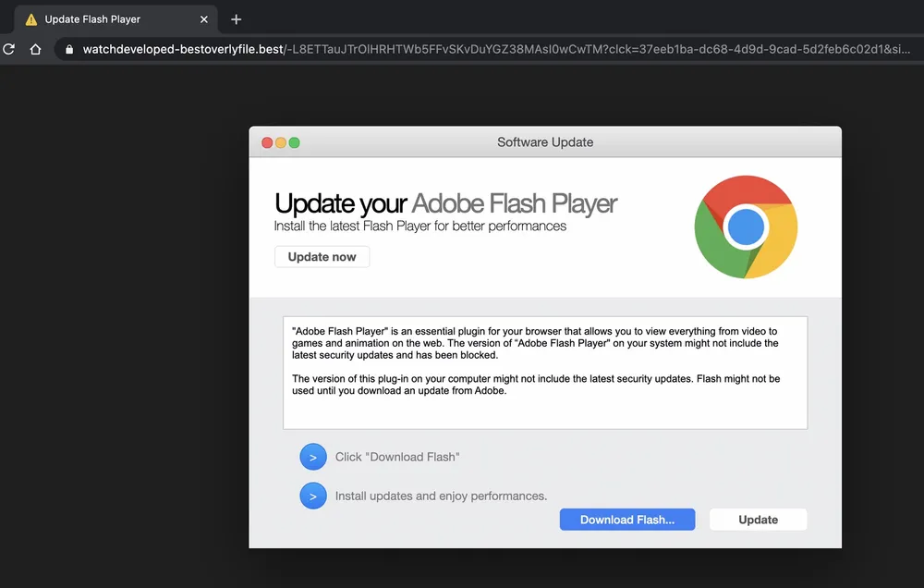Click the yellow traffic light in the dialog
Image resolution: width=924 pixels, height=588 pixels.
[280, 142]
